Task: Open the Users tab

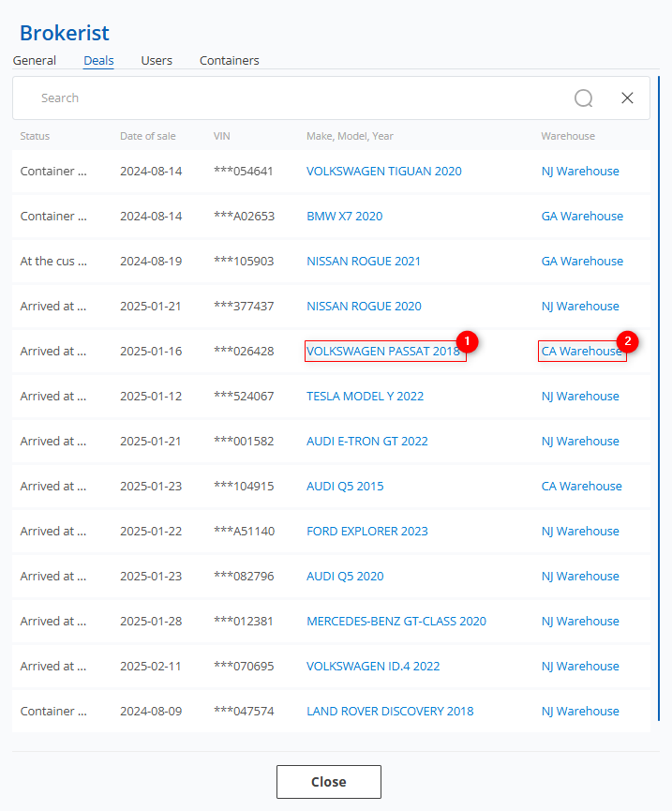Action: [x=157, y=61]
